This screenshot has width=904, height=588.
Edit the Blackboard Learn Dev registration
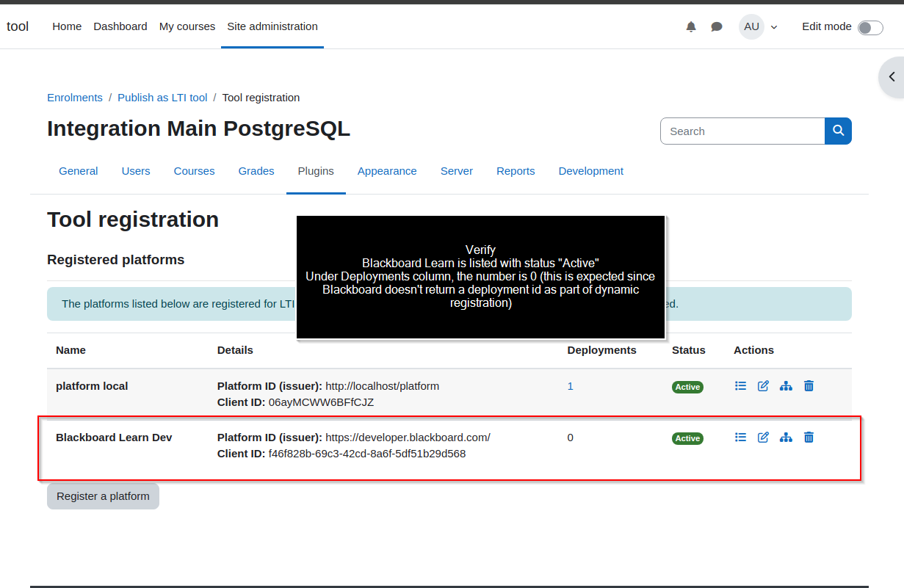point(763,438)
